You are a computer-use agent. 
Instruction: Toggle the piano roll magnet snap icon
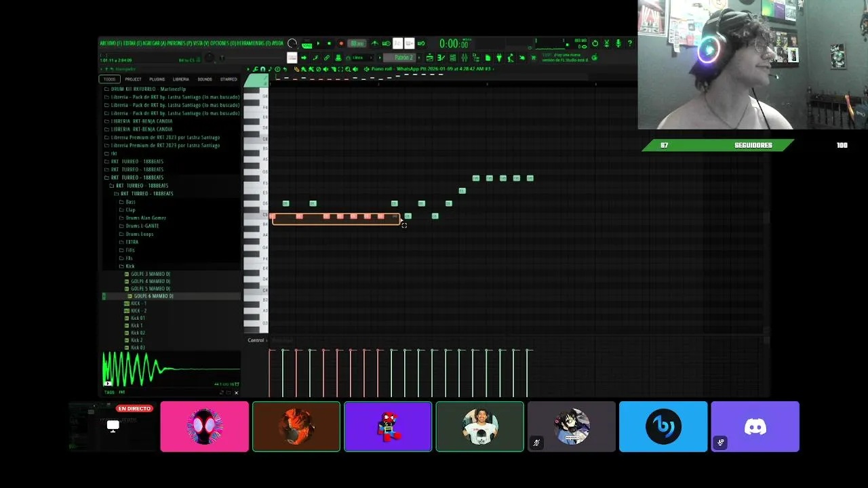[263, 69]
